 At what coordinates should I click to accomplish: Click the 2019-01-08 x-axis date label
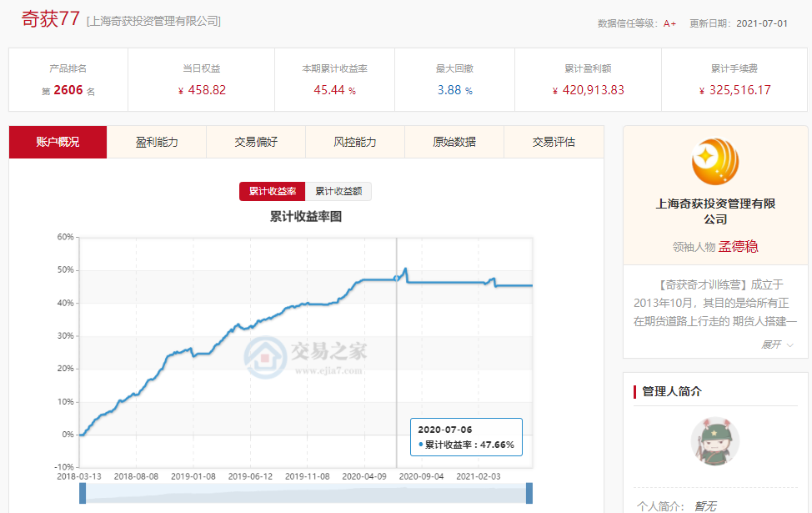coord(193,476)
